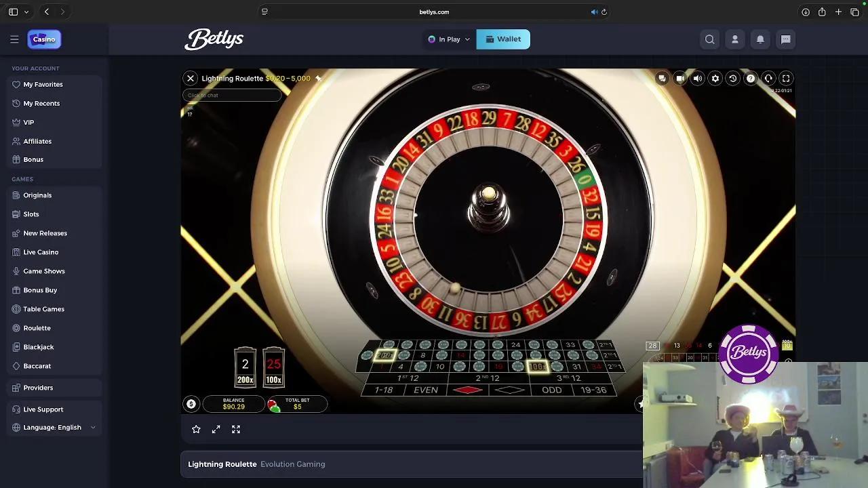Bet on 19-36
The image size is (868, 488).
click(x=593, y=390)
